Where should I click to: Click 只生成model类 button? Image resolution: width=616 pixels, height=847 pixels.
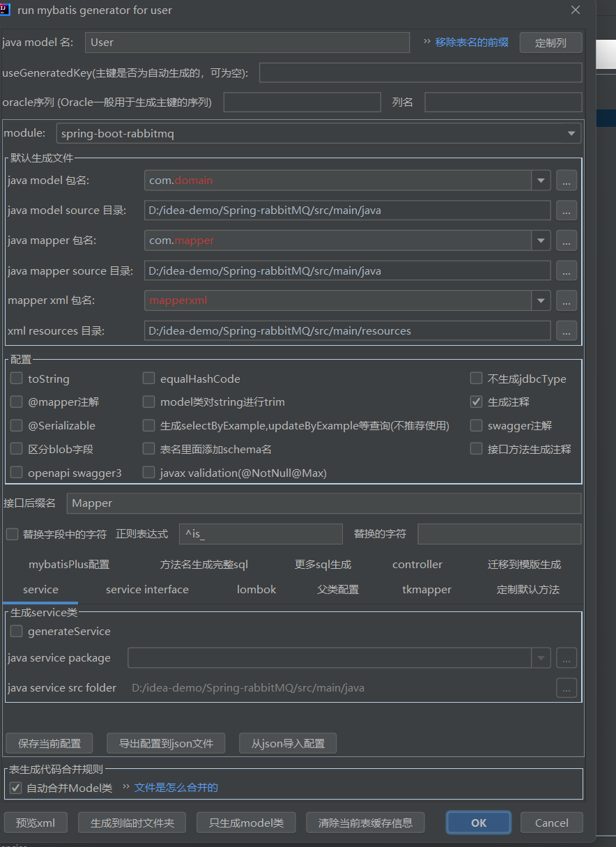[246, 823]
